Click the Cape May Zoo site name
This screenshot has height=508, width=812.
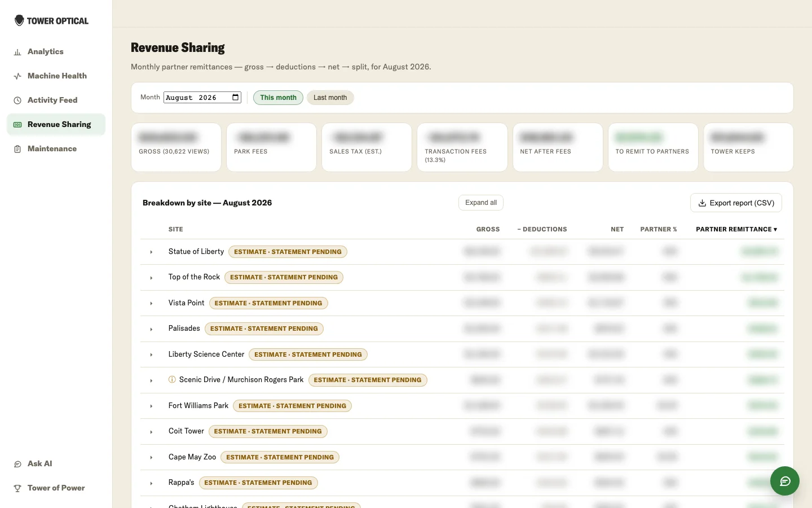click(x=192, y=457)
